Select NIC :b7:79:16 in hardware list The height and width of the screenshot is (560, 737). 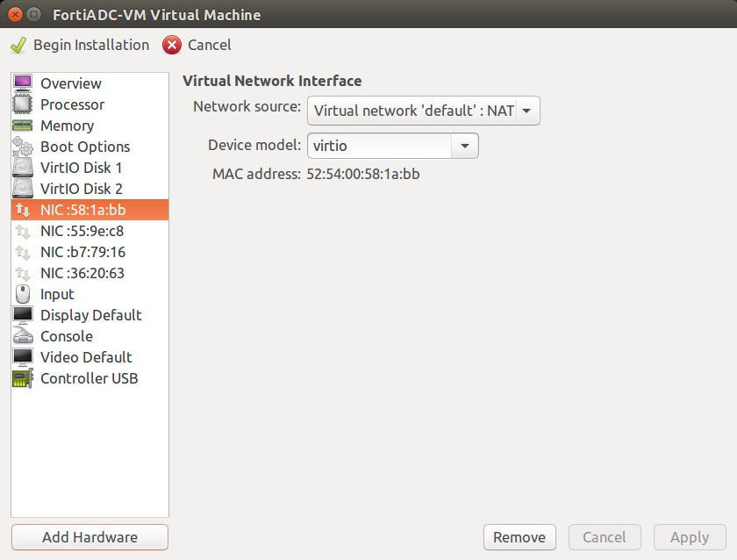[82, 252]
